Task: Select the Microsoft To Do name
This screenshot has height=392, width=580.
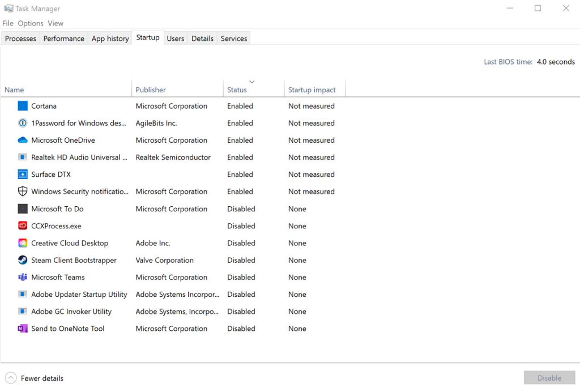Action: (57, 209)
